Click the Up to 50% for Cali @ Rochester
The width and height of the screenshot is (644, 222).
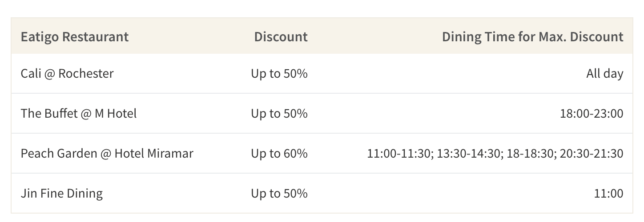(279, 73)
